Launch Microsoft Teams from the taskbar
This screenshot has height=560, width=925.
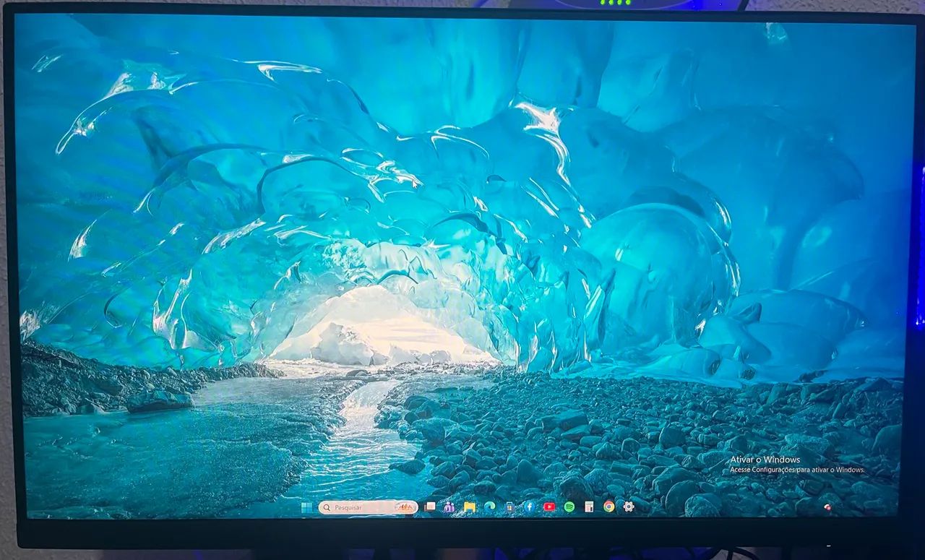pos(449,507)
